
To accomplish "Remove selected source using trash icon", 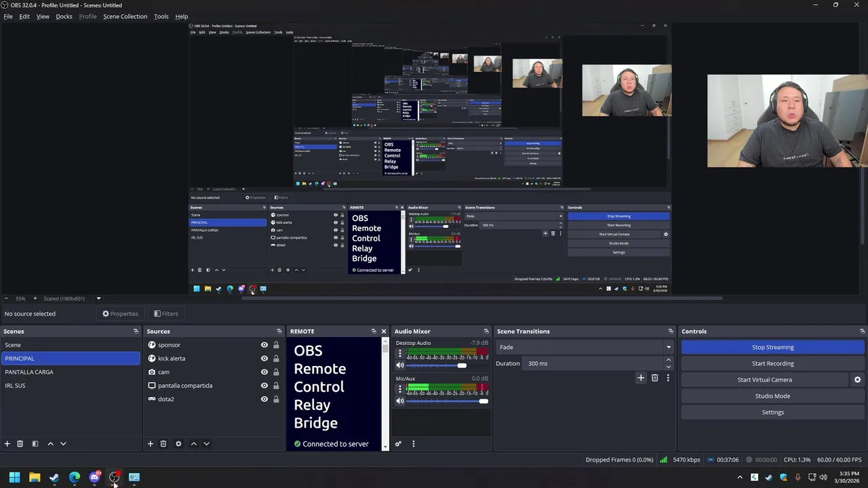I will (163, 444).
